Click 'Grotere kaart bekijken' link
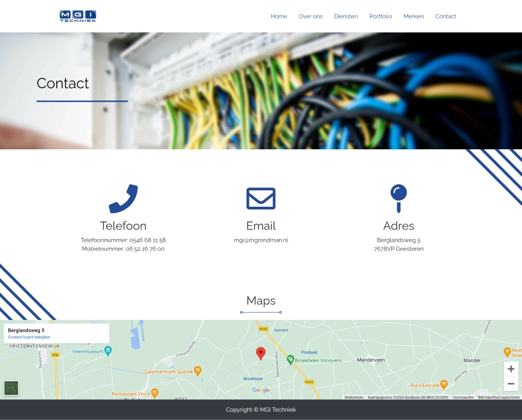This screenshot has height=420, width=522. (29, 337)
